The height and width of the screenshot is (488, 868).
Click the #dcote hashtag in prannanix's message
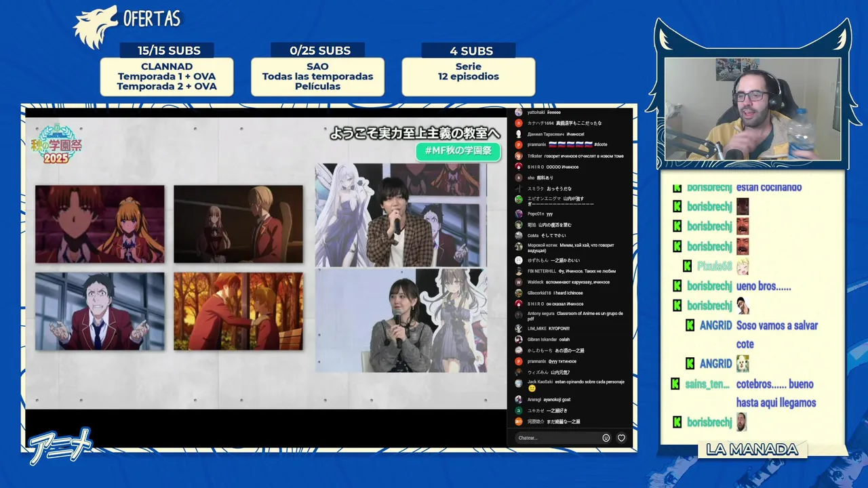click(600, 144)
